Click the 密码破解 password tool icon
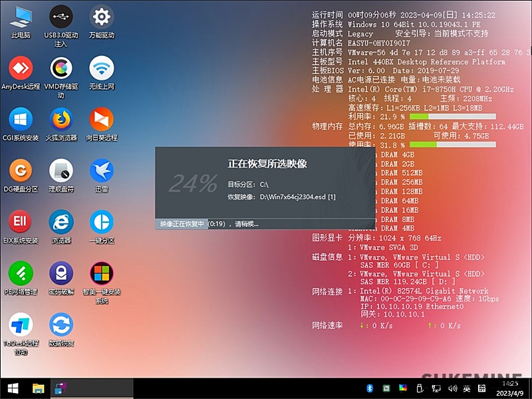532x399 pixels. click(61, 273)
